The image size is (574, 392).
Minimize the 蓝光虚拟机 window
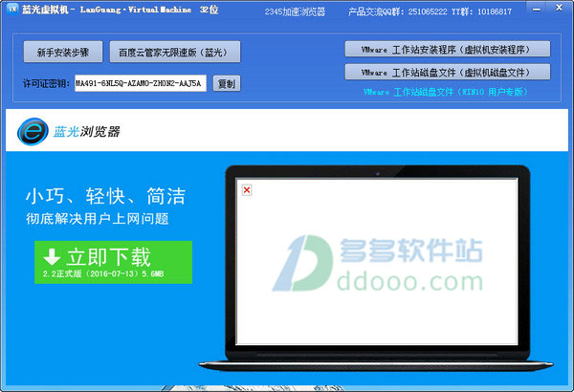(537, 9)
